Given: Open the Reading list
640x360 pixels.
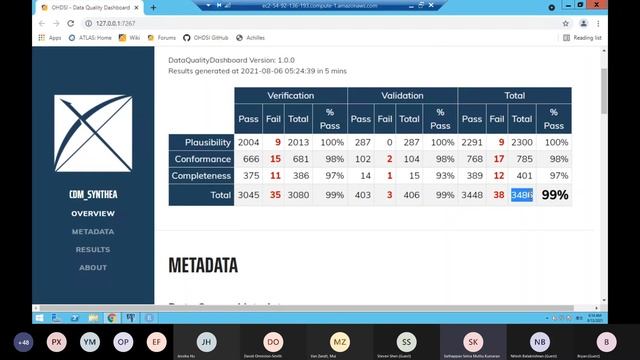Looking at the screenshot, I should pyautogui.click(x=582, y=38).
